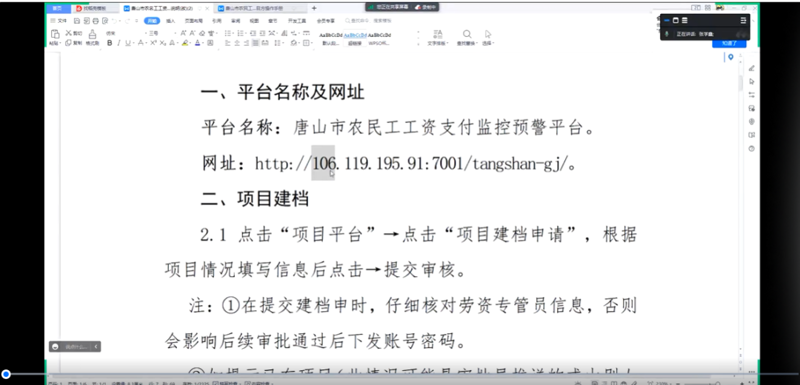Click the pen icon in right sidebar
The image size is (800, 385).
pos(752,68)
